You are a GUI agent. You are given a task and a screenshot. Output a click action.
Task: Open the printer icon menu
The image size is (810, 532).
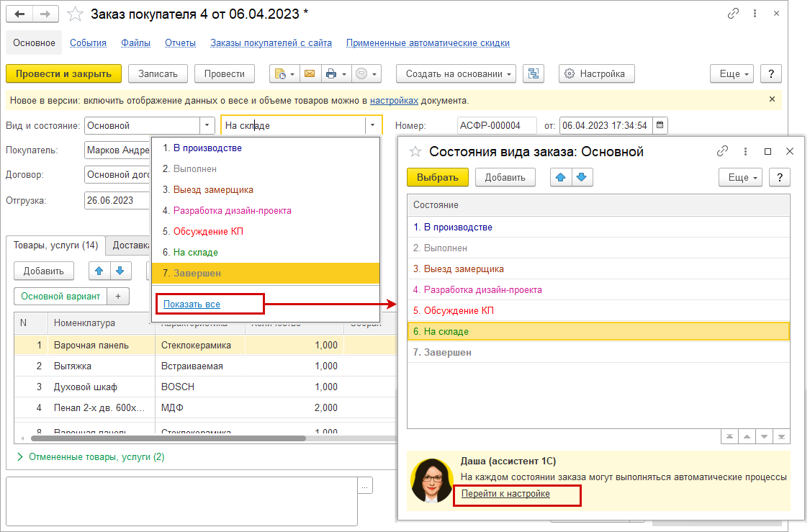pos(336,74)
